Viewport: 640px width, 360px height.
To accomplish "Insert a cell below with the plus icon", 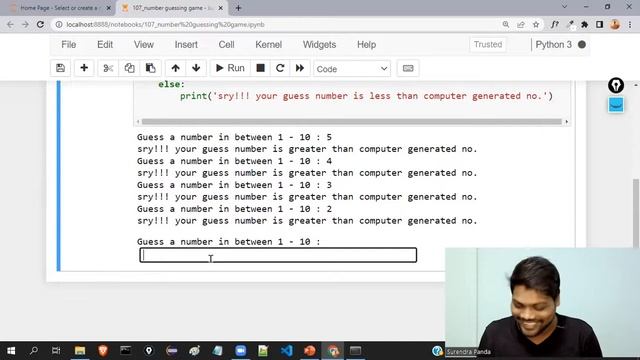I will [84, 68].
